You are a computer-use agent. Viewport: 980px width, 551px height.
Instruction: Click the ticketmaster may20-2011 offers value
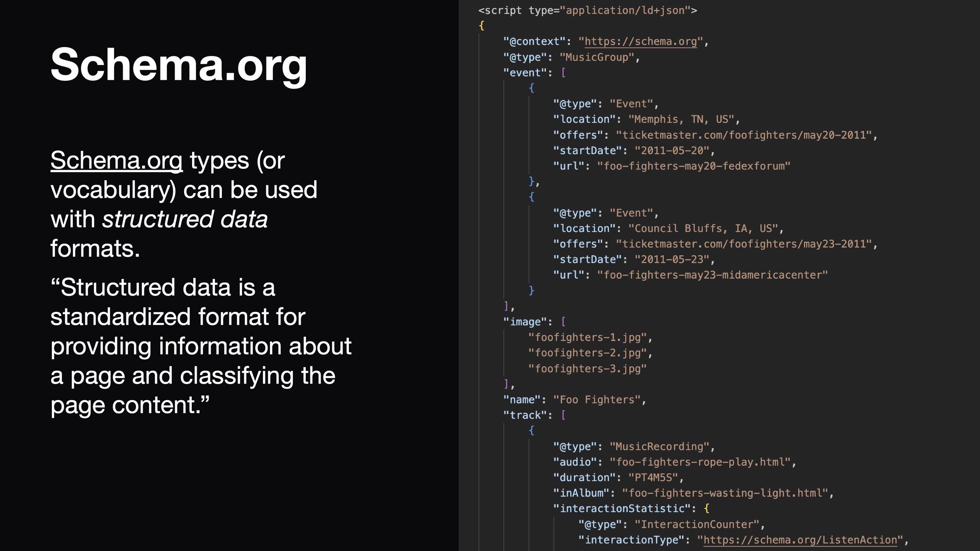744,135
